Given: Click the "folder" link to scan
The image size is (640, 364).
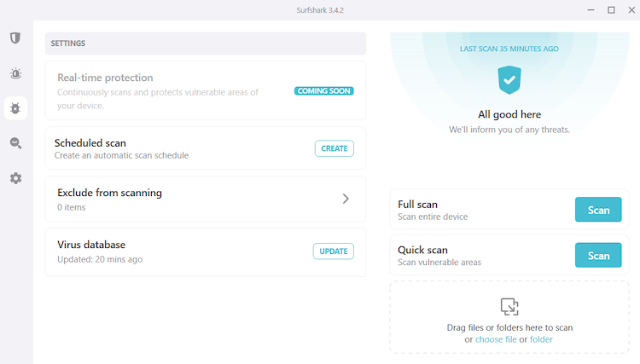Looking at the screenshot, I should tap(541, 339).
